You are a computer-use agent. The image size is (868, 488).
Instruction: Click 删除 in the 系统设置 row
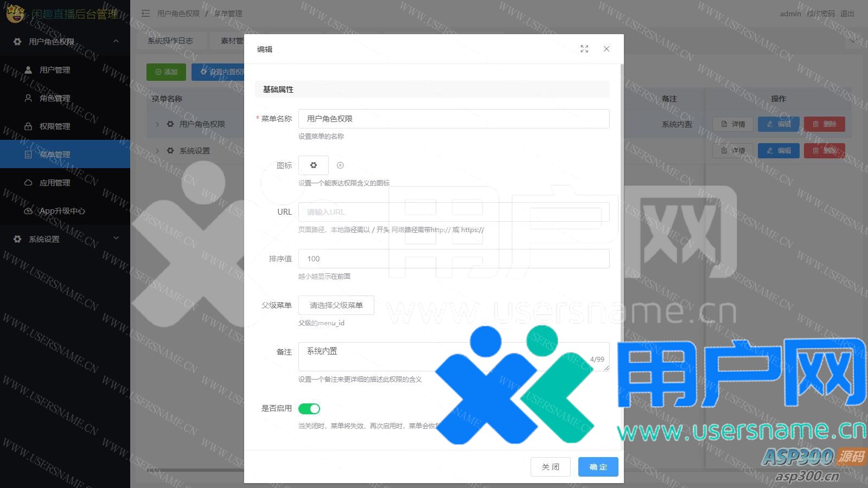(x=825, y=151)
